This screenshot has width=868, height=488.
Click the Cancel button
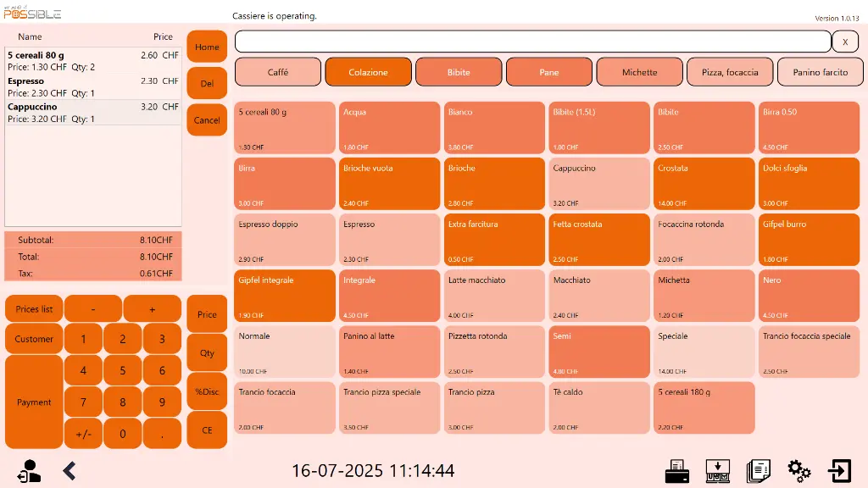coord(206,120)
